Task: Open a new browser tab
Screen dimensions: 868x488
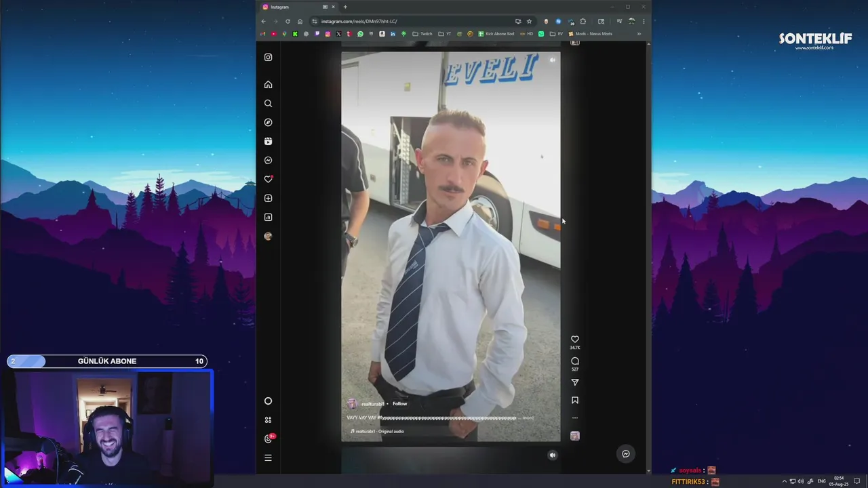Action: pyautogui.click(x=345, y=7)
